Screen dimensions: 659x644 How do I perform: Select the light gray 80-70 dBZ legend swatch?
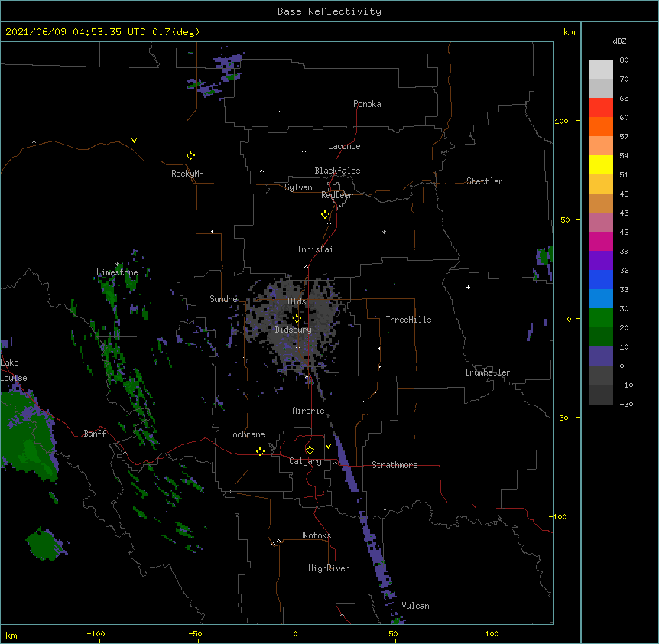click(601, 69)
